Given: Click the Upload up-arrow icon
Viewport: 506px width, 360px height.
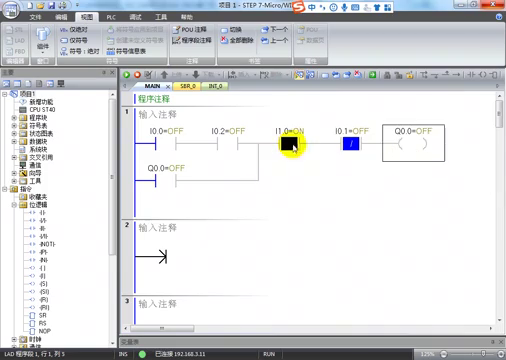Looking at the screenshot, I should [x=164, y=75].
